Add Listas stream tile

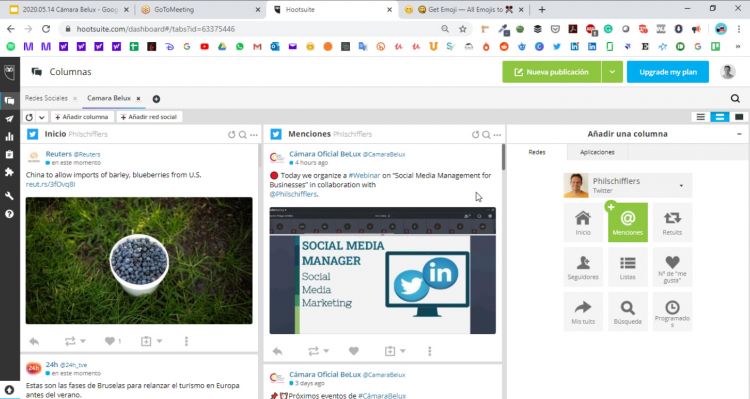pyautogui.click(x=628, y=267)
